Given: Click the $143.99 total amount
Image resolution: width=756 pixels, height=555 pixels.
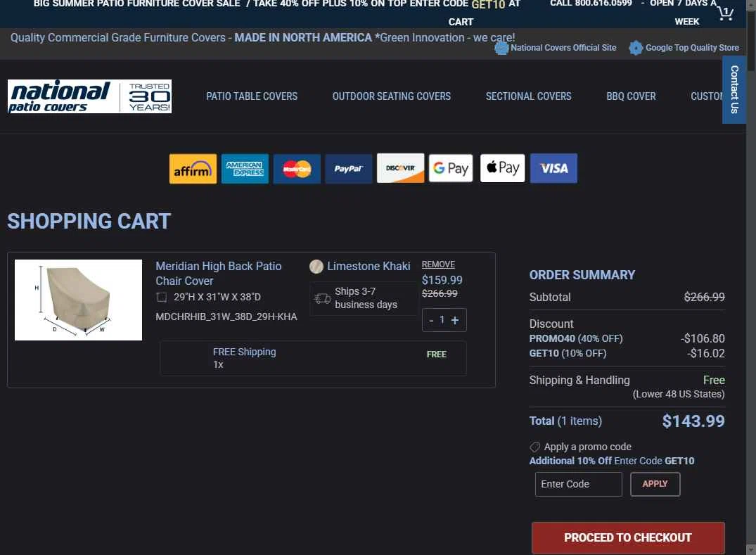Looking at the screenshot, I should (693, 421).
